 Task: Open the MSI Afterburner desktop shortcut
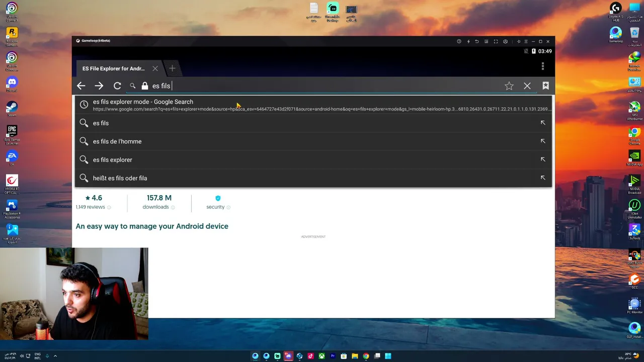pyautogui.click(x=634, y=109)
